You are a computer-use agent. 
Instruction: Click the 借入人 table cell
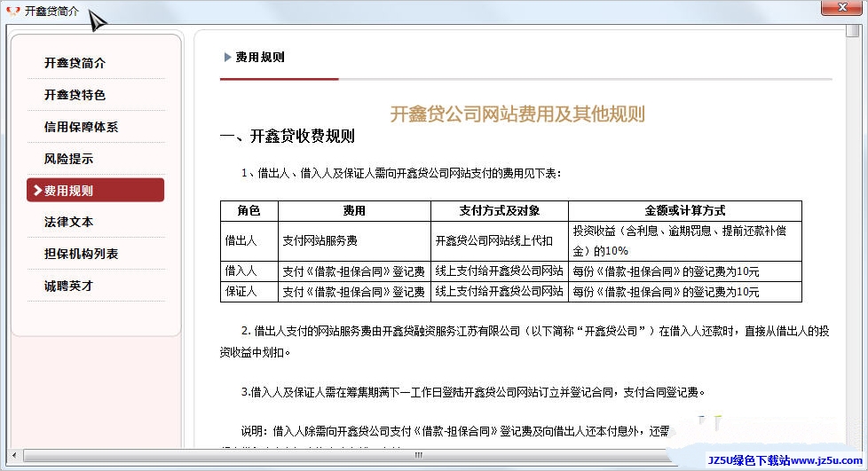(249, 271)
